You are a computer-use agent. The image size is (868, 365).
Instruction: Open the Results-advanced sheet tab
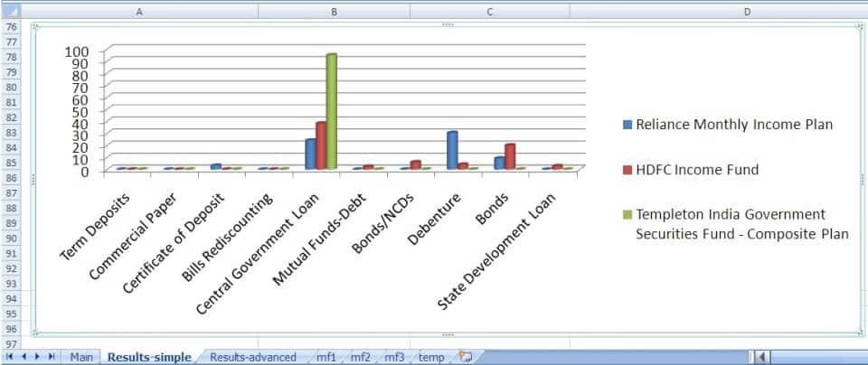pos(253,357)
